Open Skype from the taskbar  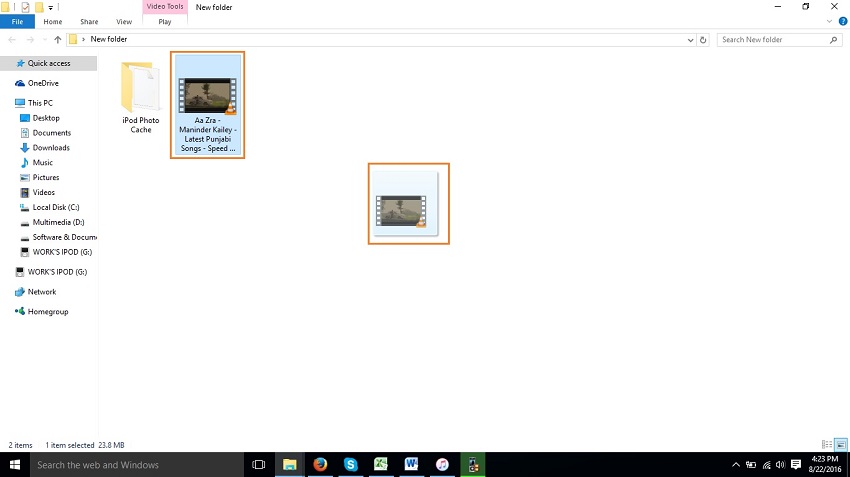click(350, 465)
